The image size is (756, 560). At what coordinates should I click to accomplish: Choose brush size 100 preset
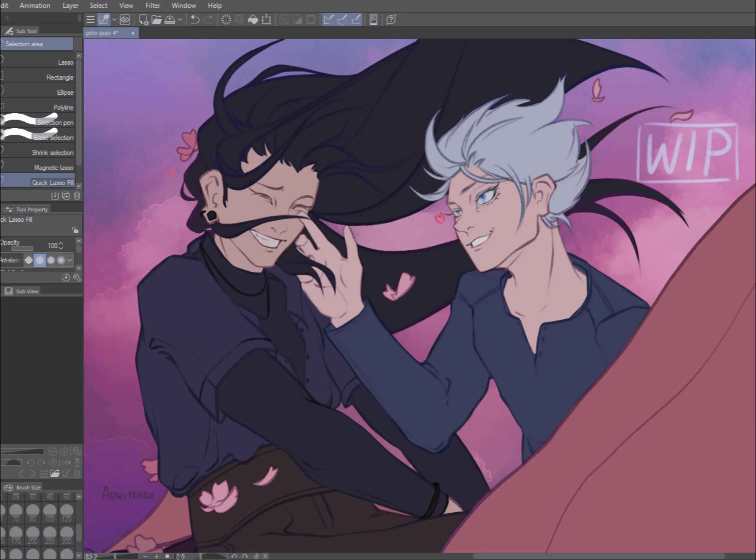tap(50, 513)
